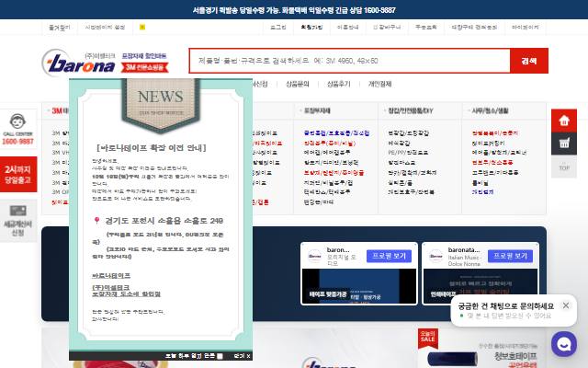Click 이용안내 in top navigation

(347, 27)
